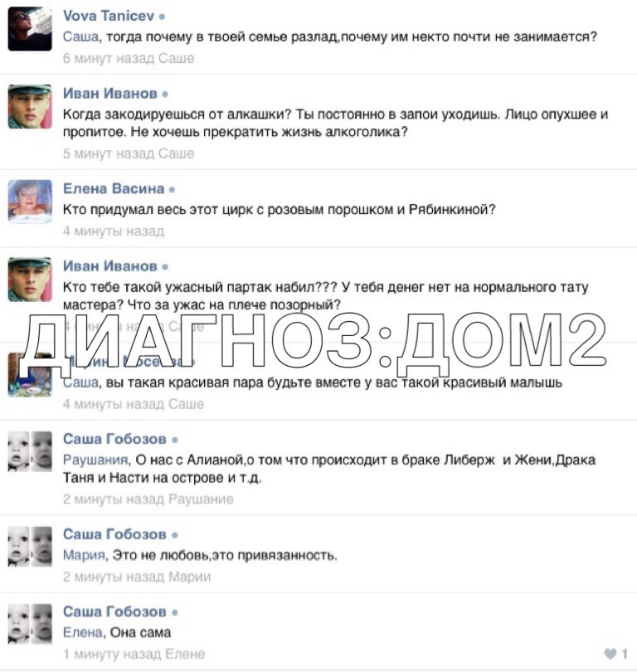Screen dimensions: 637x672
Task: Click Иван Иванов name above партак comment
Action: pos(110,266)
